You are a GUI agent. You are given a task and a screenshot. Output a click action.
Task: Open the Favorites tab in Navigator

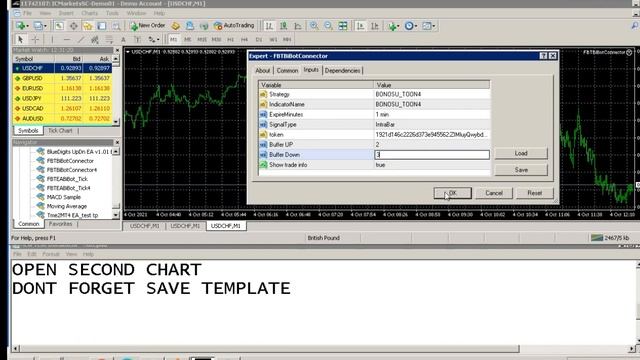[x=60, y=224]
